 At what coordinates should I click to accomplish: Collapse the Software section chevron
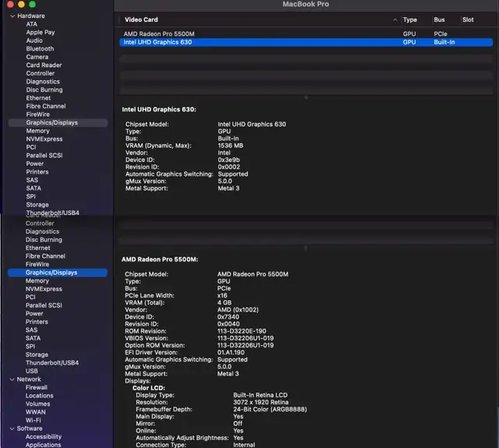coord(12,429)
